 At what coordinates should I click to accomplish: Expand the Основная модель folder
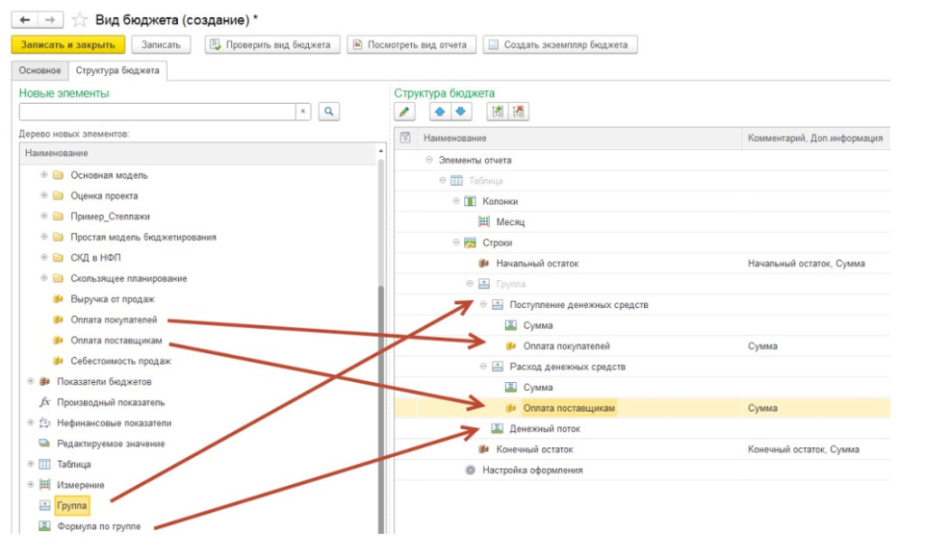tap(44, 175)
